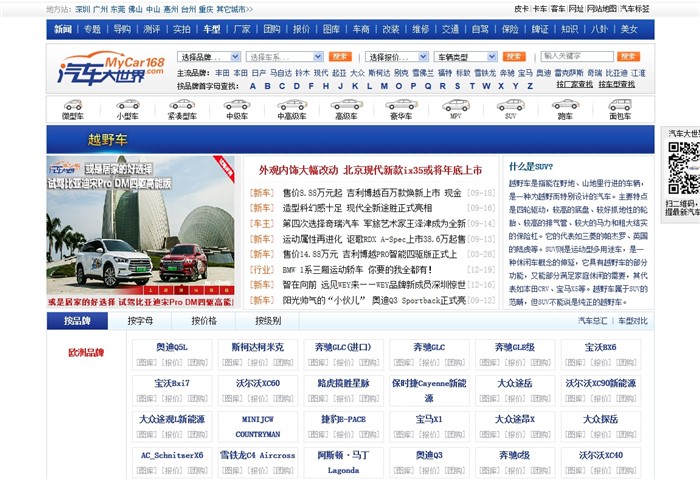Open the 其它城市>> link

pyautogui.click(x=234, y=9)
